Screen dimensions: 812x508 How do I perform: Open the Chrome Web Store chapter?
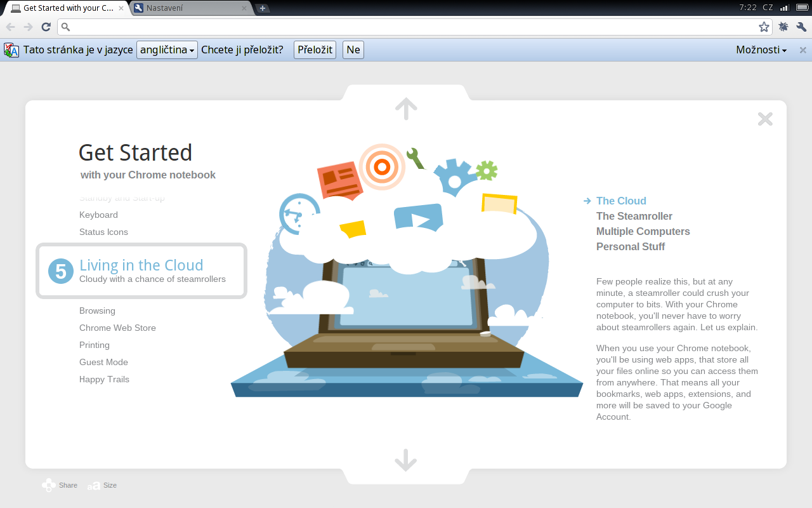click(x=117, y=328)
